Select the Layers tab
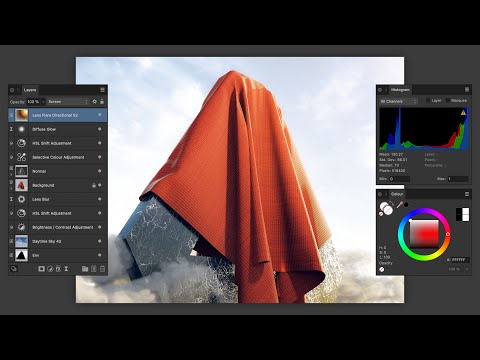 [30, 90]
